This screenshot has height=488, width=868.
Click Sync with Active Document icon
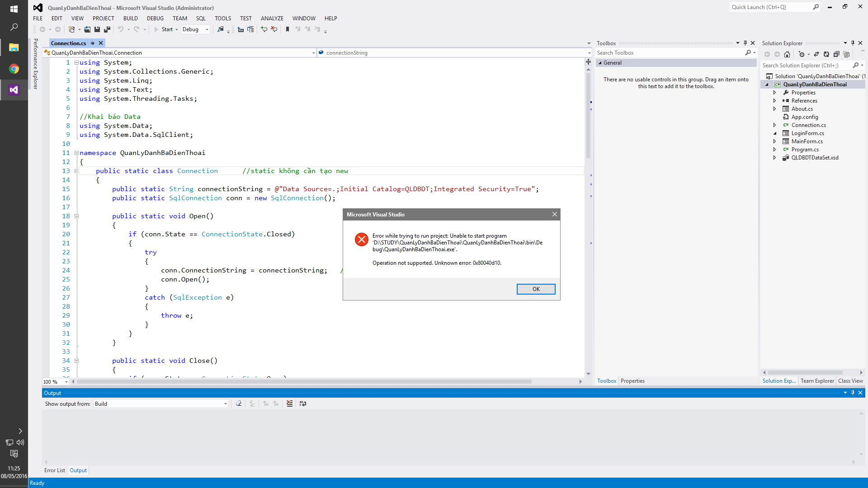click(816, 54)
